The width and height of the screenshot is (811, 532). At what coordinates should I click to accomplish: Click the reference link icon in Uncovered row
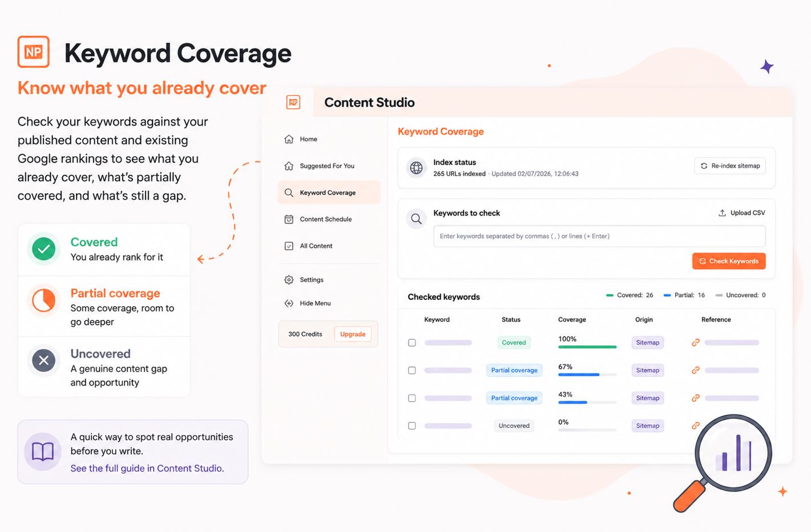tap(696, 425)
